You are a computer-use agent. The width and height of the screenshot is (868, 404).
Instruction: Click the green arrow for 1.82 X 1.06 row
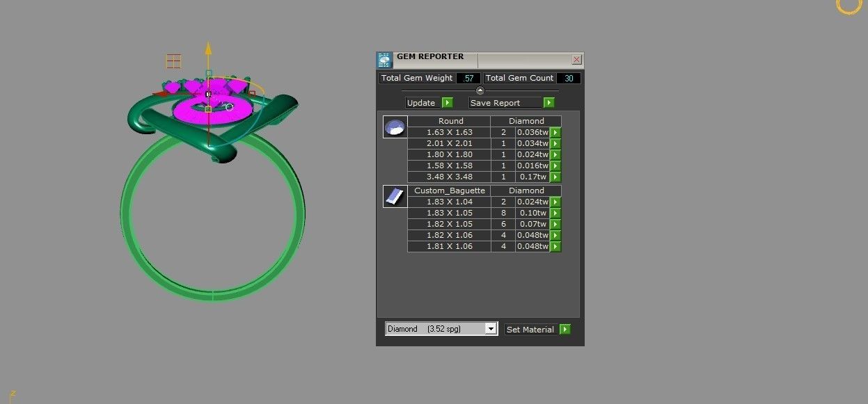555,235
